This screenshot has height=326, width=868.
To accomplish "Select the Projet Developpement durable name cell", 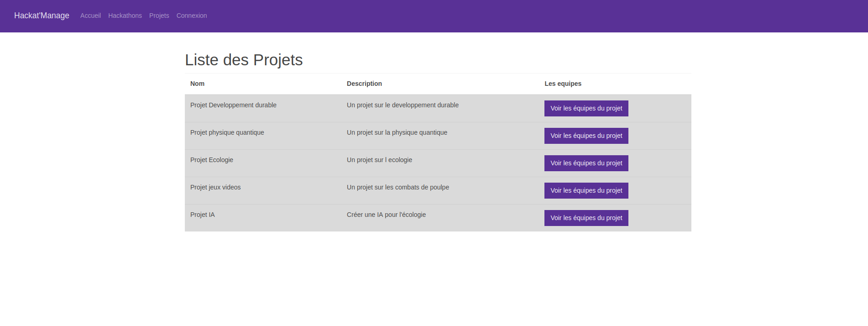I will pos(233,105).
